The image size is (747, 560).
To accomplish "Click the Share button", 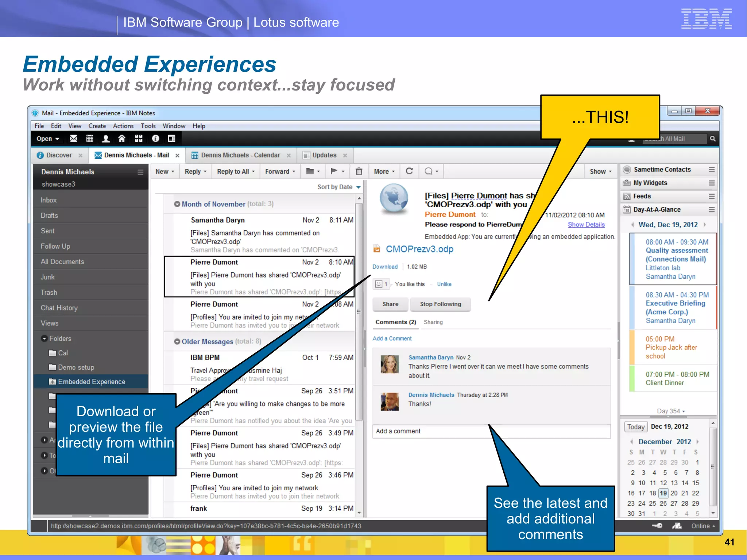I will pyautogui.click(x=390, y=304).
